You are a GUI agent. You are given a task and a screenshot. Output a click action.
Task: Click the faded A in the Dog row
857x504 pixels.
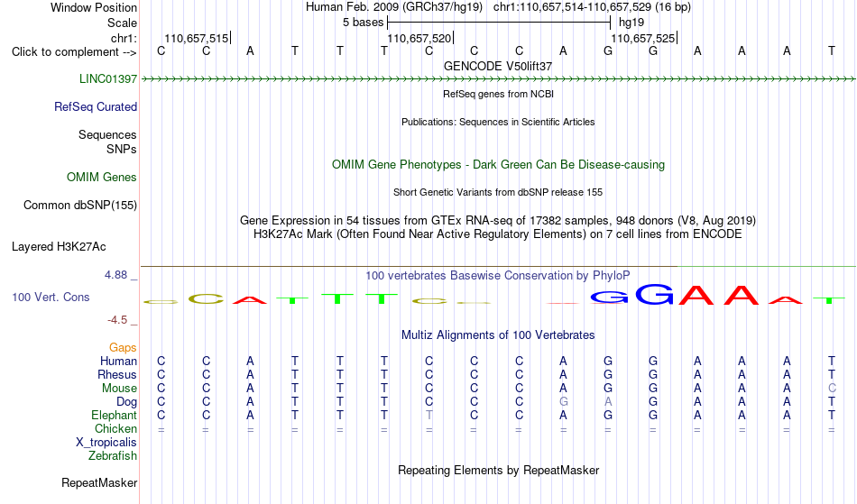pyautogui.click(x=608, y=402)
